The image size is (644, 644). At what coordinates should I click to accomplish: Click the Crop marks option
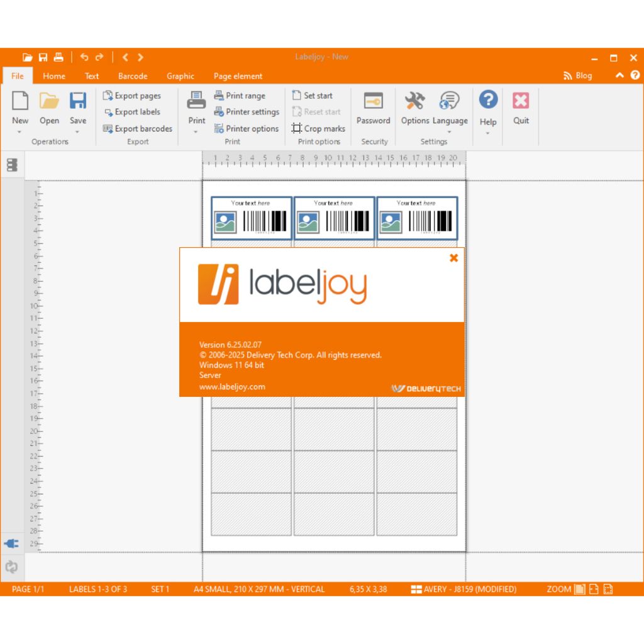(318, 128)
